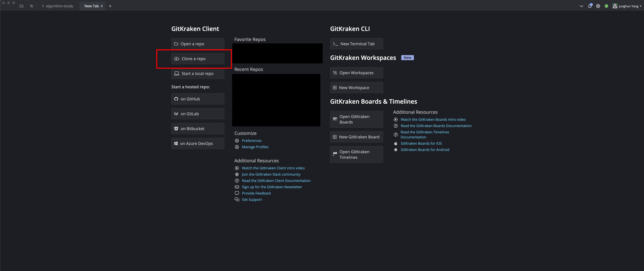Open GitKraken Boards
Viewport: 644px width, 271px height.
(356, 119)
